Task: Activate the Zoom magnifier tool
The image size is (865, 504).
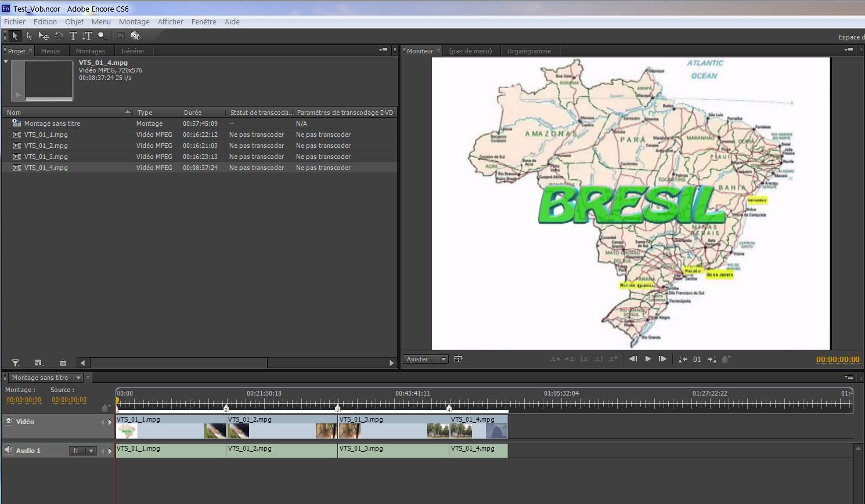Action: (102, 36)
